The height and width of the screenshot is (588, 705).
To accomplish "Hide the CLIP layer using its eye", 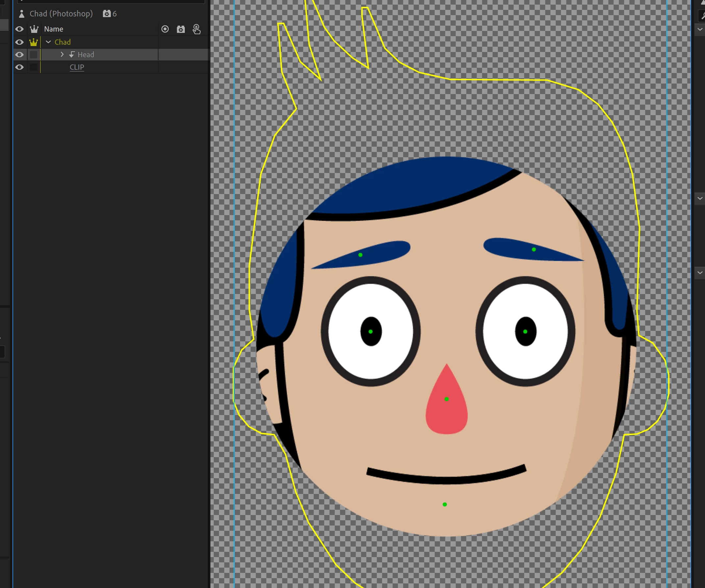I will click(x=19, y=67).
